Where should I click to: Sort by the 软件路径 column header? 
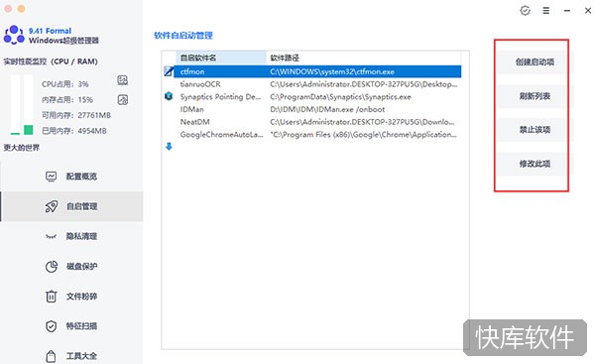pos(364,58)
